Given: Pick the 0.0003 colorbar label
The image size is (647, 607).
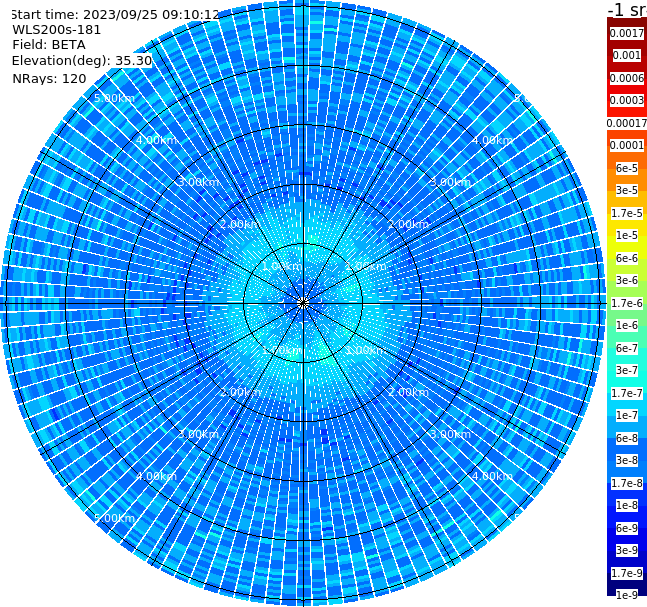Looking at the screenshot, I should point(627,101).
